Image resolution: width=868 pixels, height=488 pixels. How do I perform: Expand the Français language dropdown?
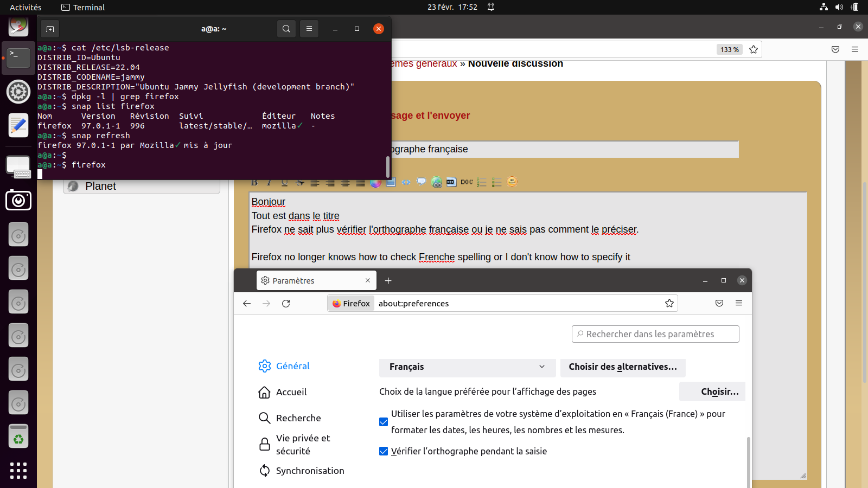467,367
